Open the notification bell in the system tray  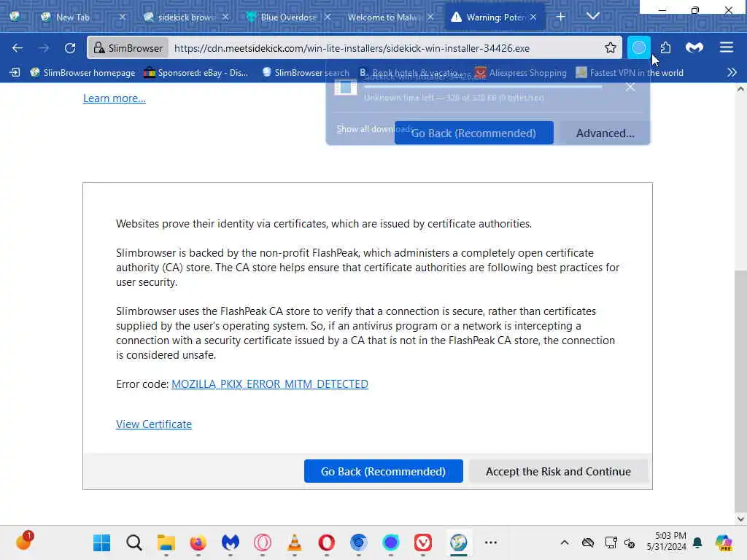coord(697,542)
